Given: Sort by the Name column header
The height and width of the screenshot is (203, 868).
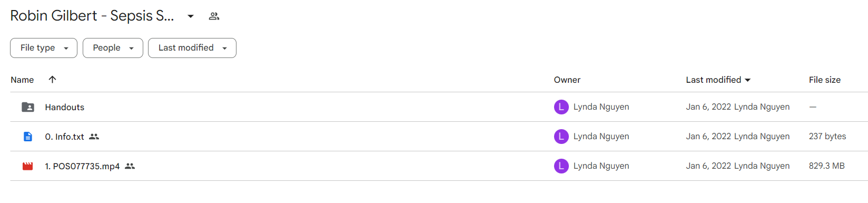Looking at the screenshot, I should [x=22, y=80].
